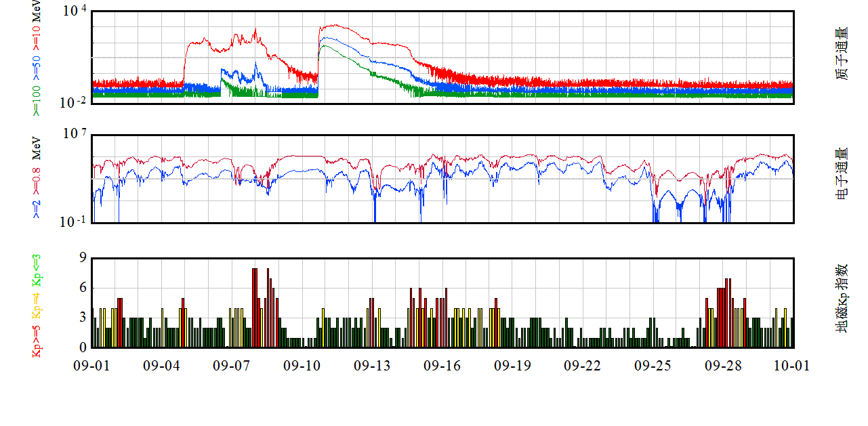Click the 09-16 date label
868x426 pixels.
(x=442, y=366)
